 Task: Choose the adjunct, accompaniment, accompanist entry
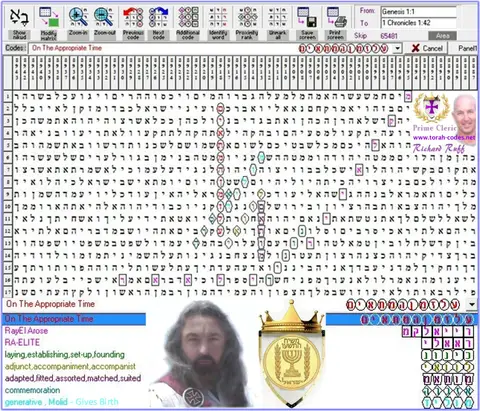point(70,366)
